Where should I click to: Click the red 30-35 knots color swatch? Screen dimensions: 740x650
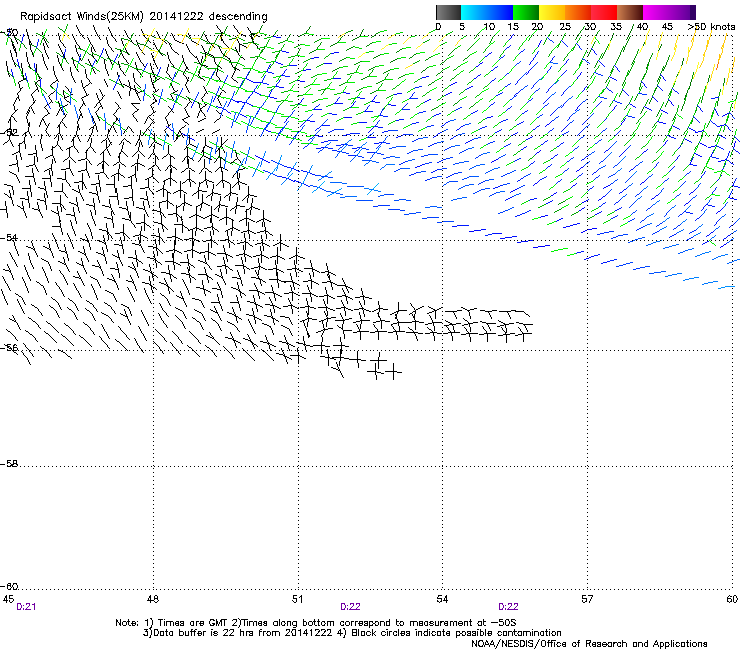pos(604,12)
